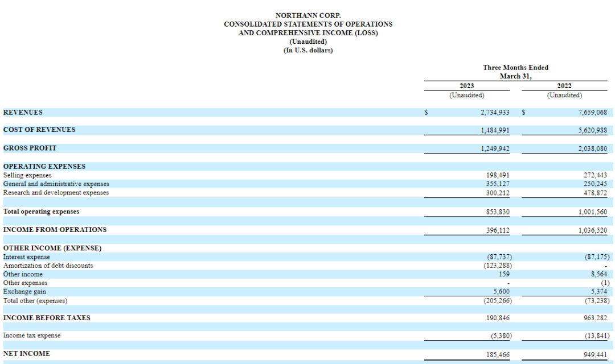Click the Interest expense row label
The height and width of the screenshot is (364, 615).
(27, 257)
